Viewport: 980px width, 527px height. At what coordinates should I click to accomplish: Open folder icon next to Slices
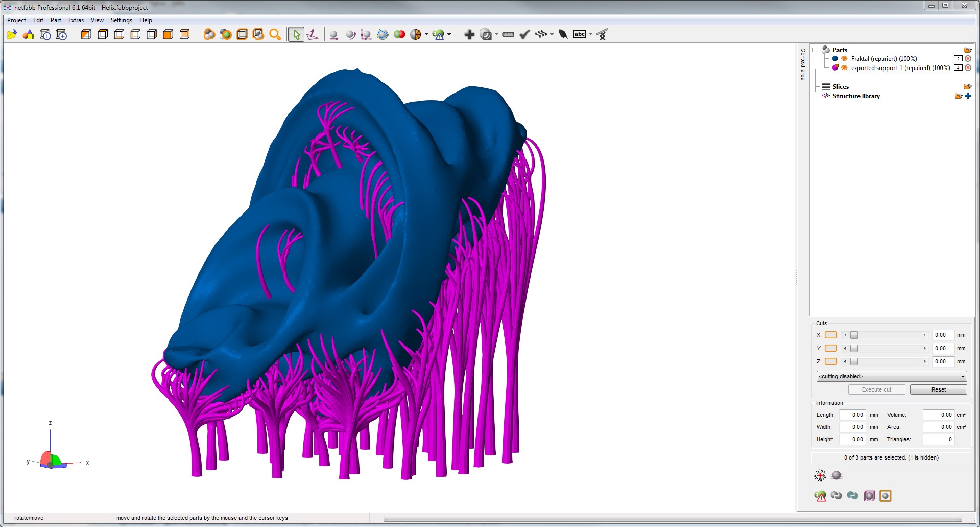pyautogui.click(x=967, y=87)
